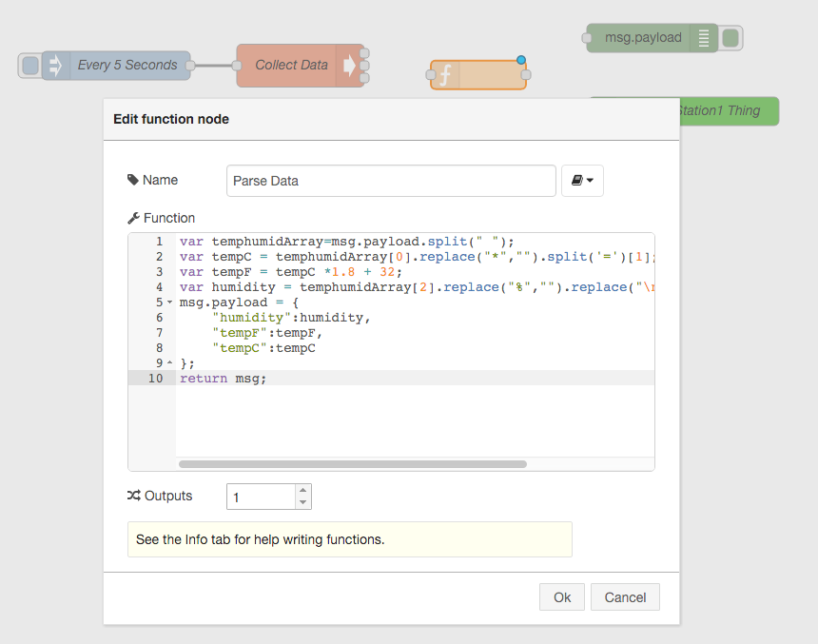This screenshot has width=818, height=644.
Task: Select the Collect Data node
Action: (300, 66)
